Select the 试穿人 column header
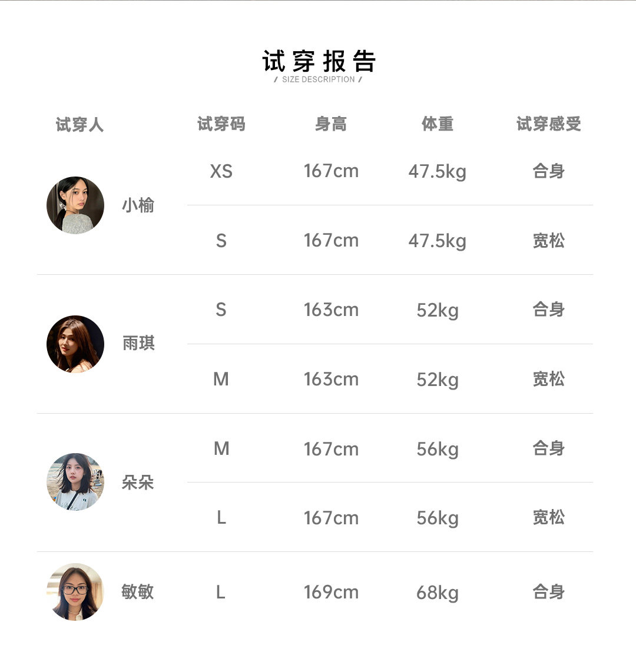This screenshot has width=636, height=672. 79,125
